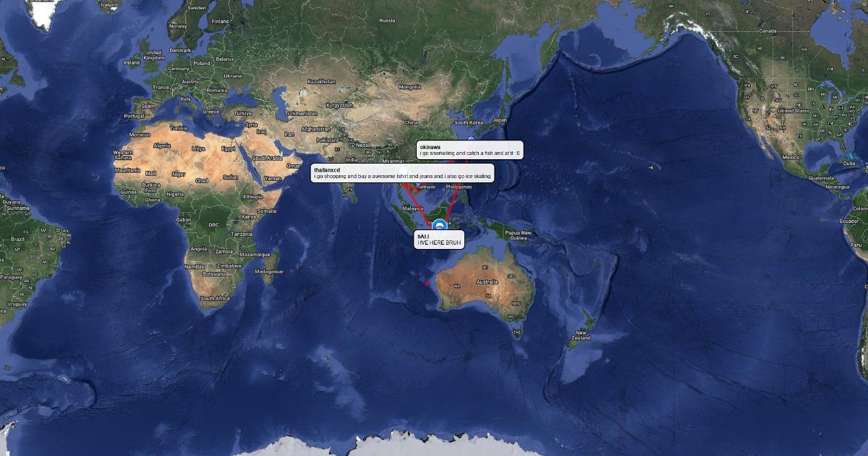Open the thailanxcd shopping info popup
The height and width of the screenshot is (456, 868).
tap(402, 173)
